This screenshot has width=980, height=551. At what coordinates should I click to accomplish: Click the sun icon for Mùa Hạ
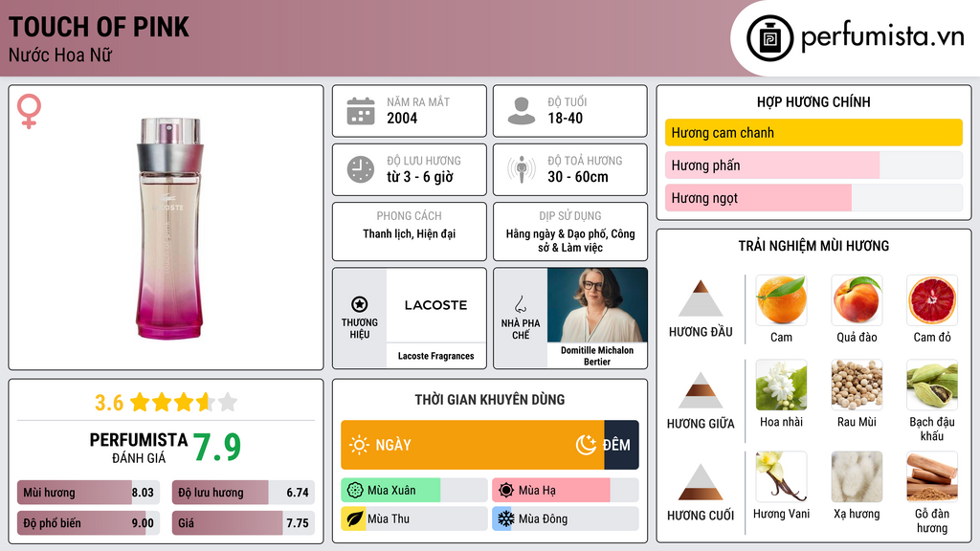(x=506, y=491)
